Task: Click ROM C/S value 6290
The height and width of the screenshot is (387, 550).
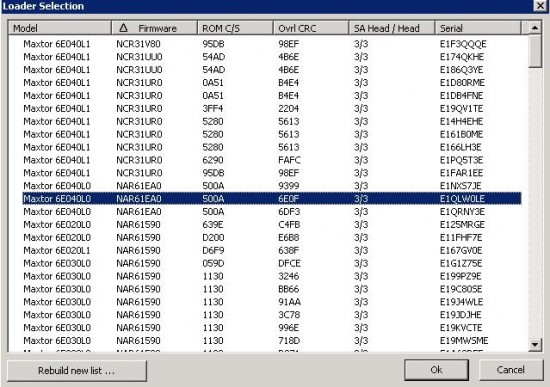Action: (x=213, y=160)
